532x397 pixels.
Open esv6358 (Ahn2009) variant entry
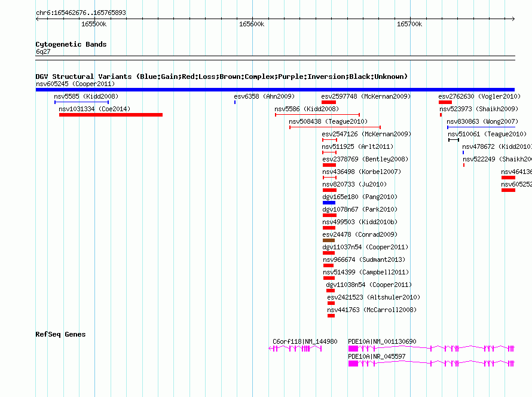[264, 96]
